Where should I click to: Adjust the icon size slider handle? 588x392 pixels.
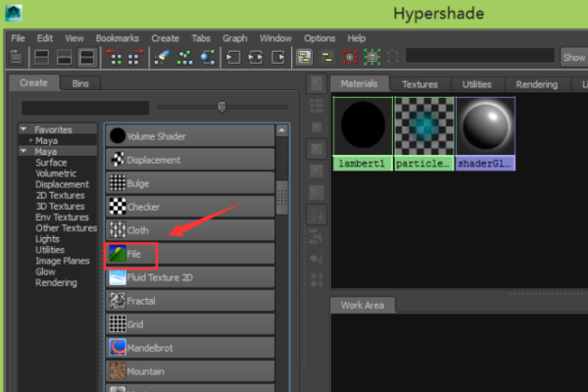click(222, 107)
